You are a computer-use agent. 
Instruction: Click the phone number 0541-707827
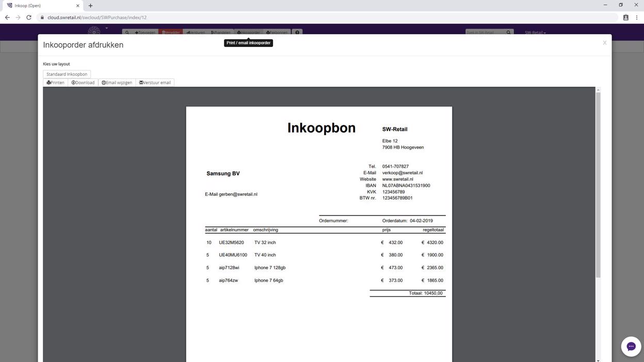[x=395, y=167]
